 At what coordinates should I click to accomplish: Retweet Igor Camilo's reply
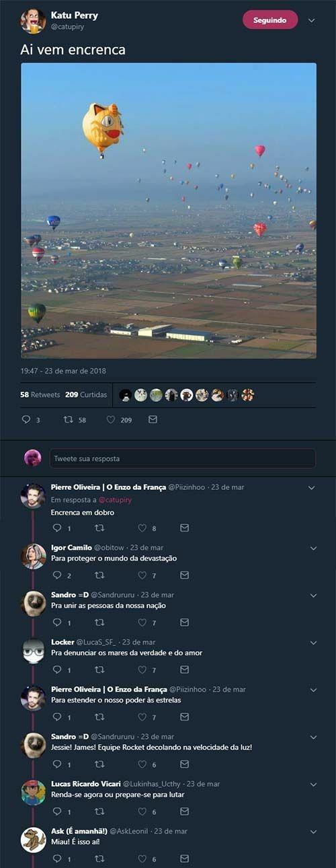tap(99, 575)
